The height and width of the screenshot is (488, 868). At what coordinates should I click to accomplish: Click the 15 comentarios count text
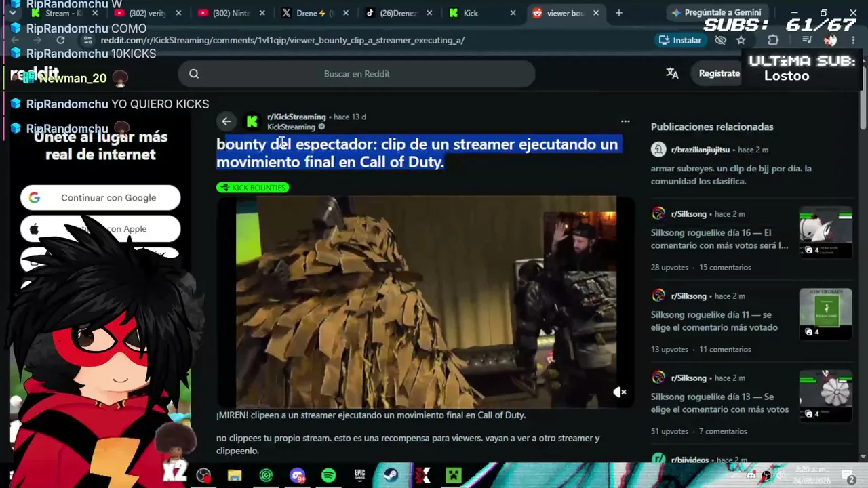pos(725,268)
